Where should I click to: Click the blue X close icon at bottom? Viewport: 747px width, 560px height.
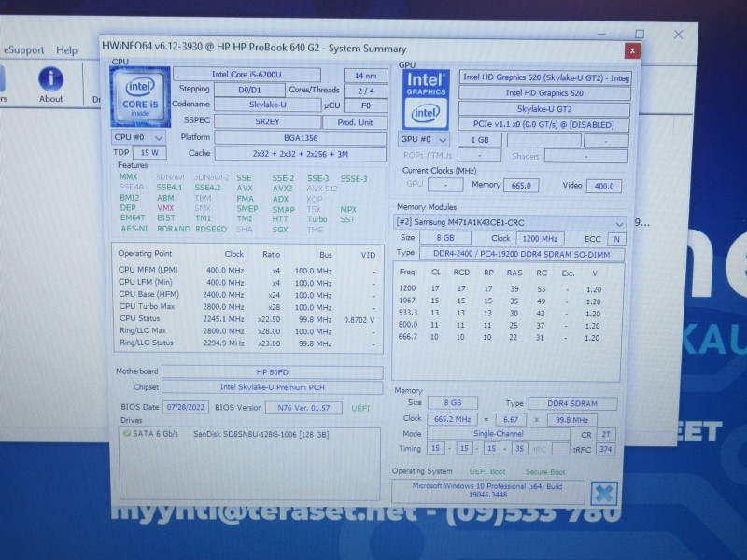click(x=604, y=494)
